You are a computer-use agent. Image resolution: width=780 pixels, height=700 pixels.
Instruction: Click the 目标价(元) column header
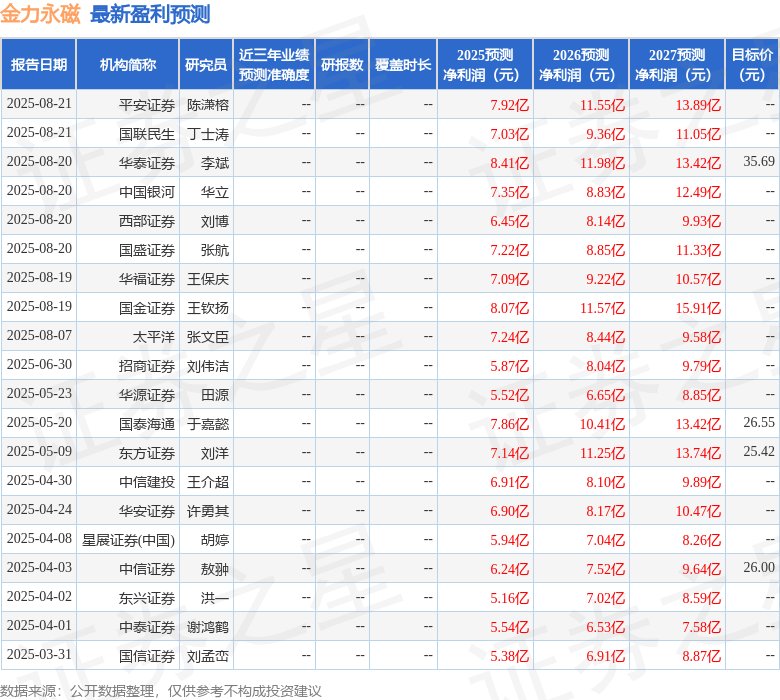[x=752, y=65]
